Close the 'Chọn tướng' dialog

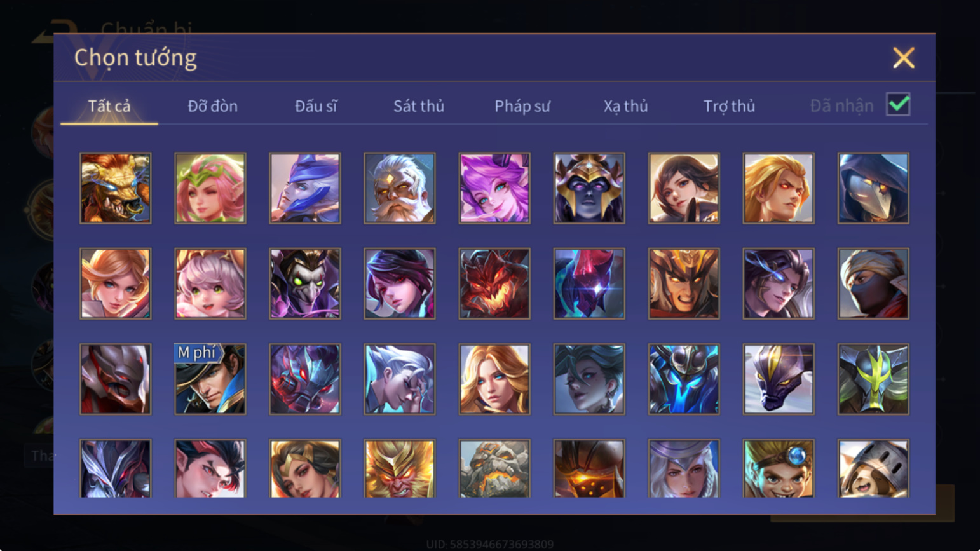[x=903, y=58]
